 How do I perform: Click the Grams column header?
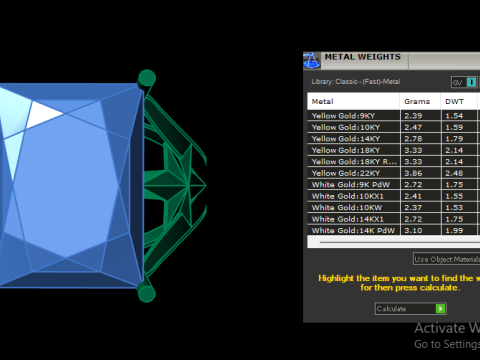(x=420, y=101)
